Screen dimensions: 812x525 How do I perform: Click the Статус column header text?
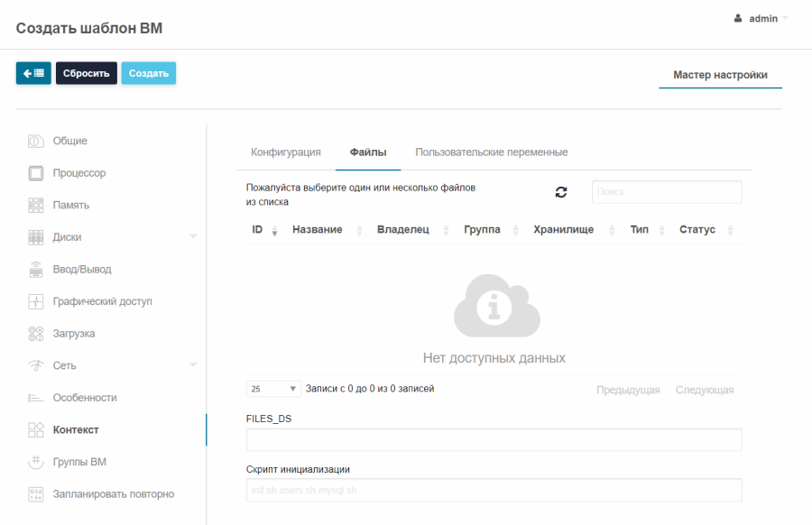(x=697, y=229)
